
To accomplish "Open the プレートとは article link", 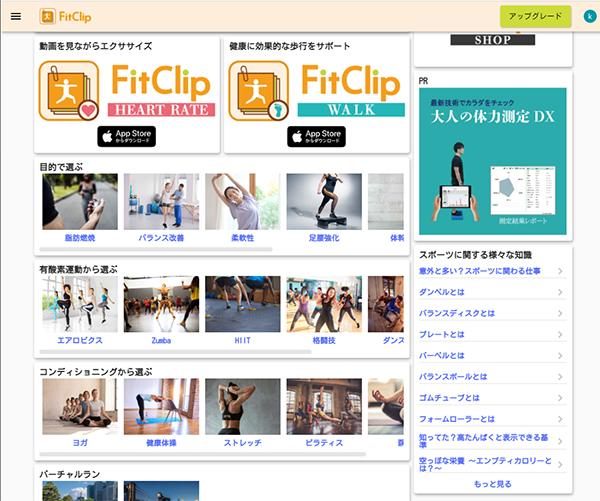I will [442, 335].
